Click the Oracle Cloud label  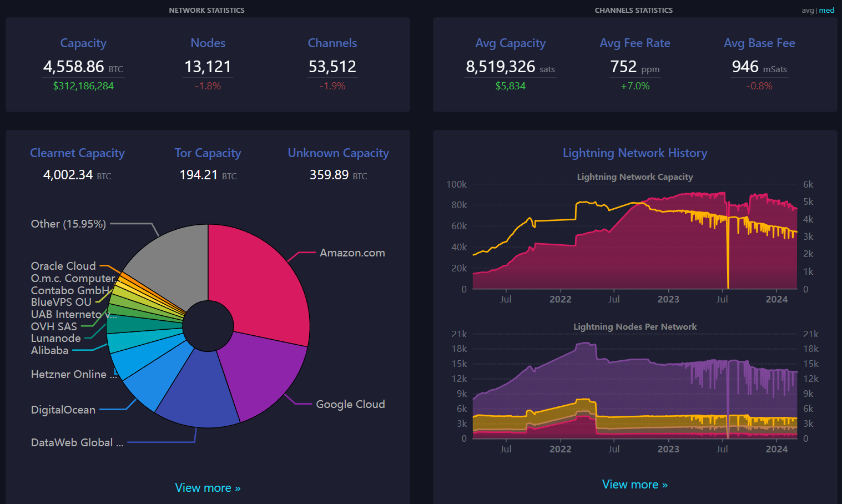tap(63, 266)
